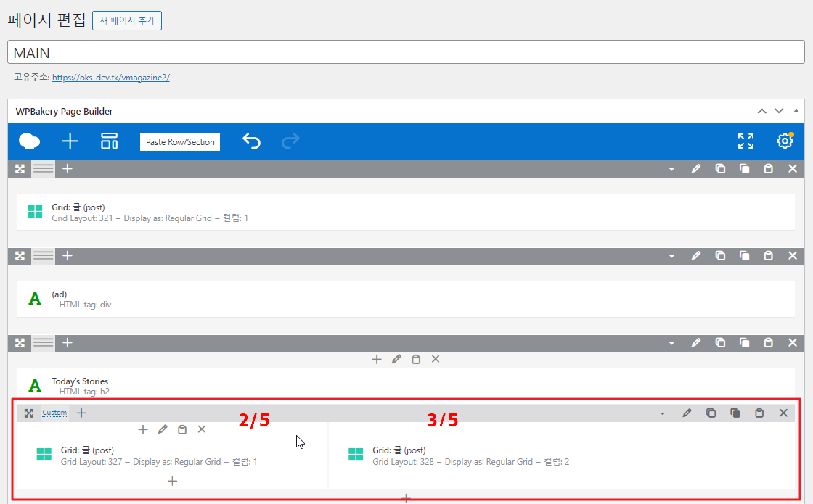The image size is (813, 504).
Task: Collapse the (ad) row using caret
Action: tap(672, 257)
